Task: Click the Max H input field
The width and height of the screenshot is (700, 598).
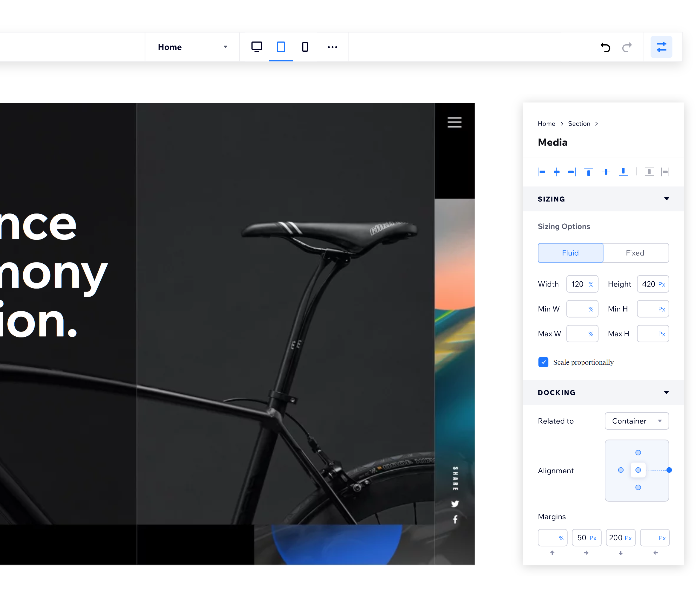Action: tap(653, 334)
